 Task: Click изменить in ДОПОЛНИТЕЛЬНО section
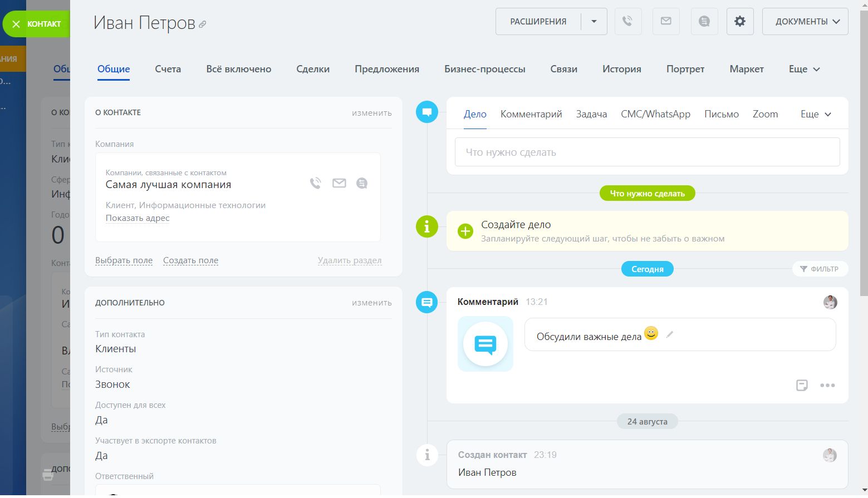[372, 303]
